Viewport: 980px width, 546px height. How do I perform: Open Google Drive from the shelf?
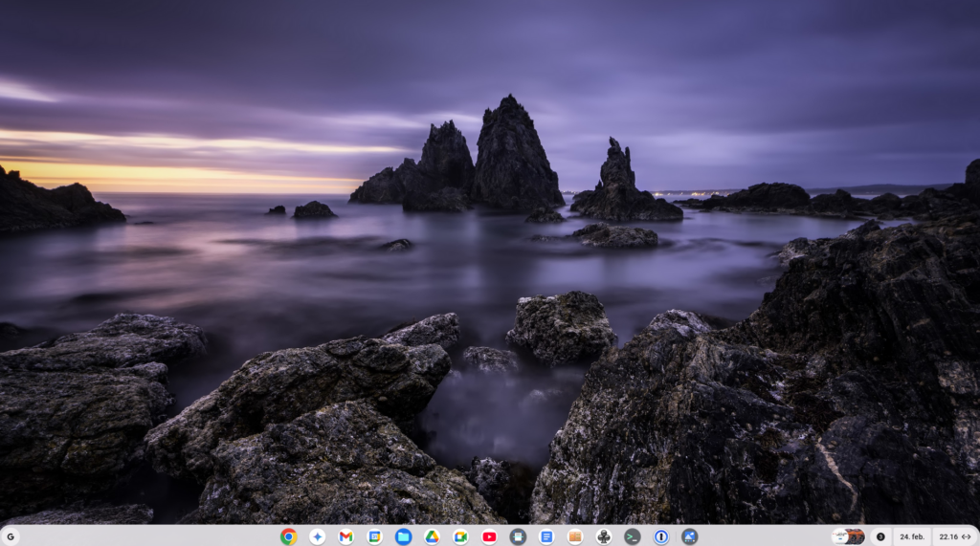pos(432,536)
